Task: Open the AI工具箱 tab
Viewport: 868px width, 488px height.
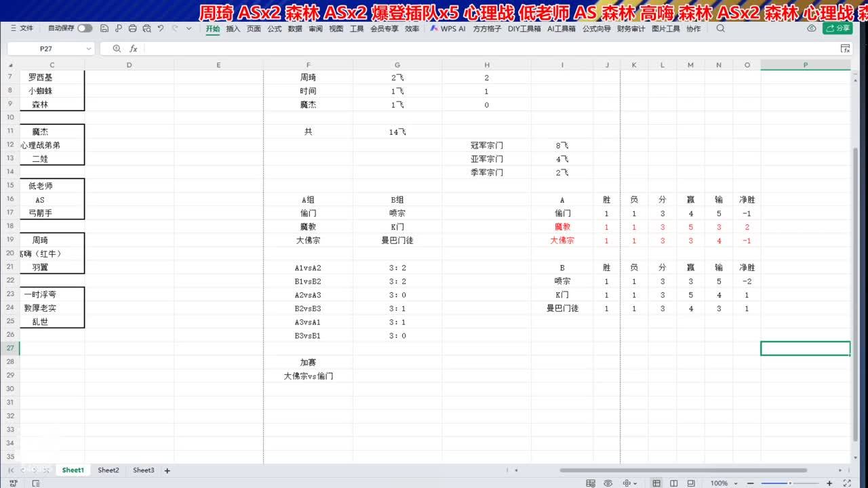Action: (561, 29)
